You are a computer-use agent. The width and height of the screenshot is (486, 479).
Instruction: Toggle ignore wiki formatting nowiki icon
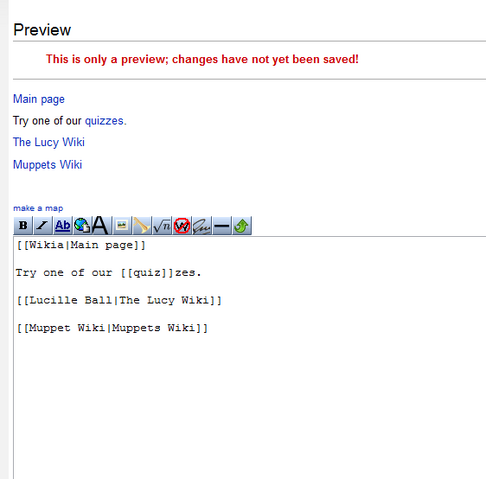coord(182,226)
